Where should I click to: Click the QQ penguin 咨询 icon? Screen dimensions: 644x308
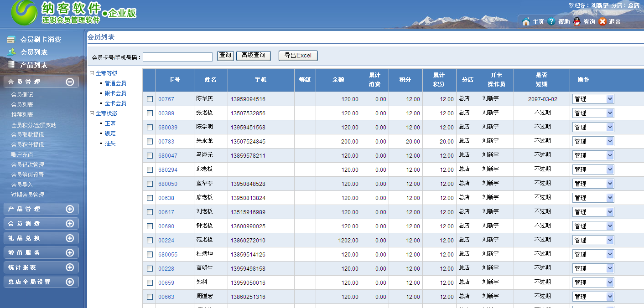(x=577, y=21)
